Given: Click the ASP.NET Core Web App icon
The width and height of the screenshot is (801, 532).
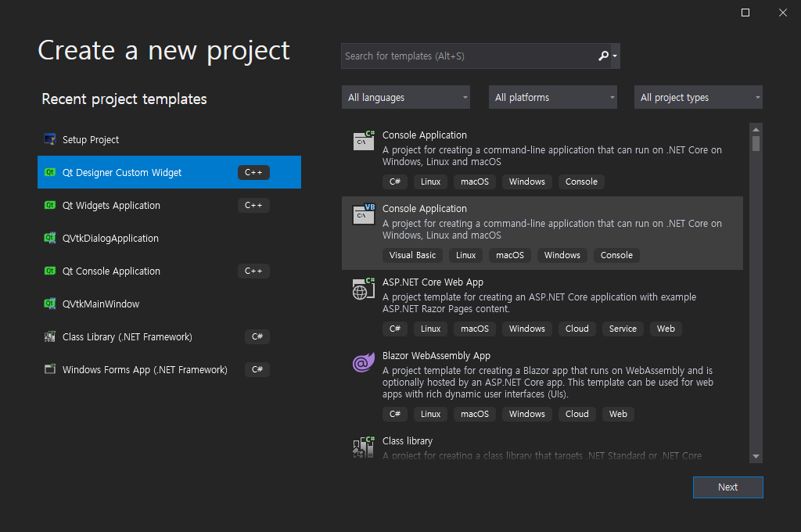Looking at the screenshot, I should [x=364, y=288].
